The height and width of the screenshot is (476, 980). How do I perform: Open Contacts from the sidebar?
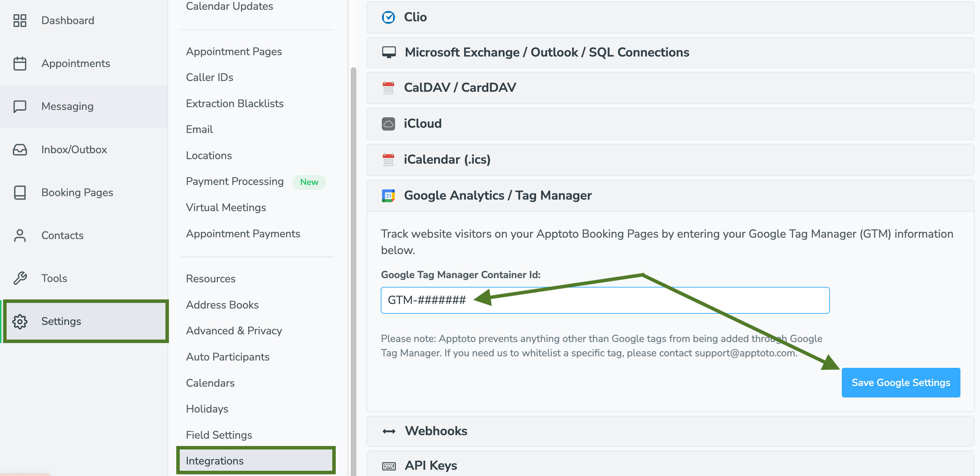point(84,236)
